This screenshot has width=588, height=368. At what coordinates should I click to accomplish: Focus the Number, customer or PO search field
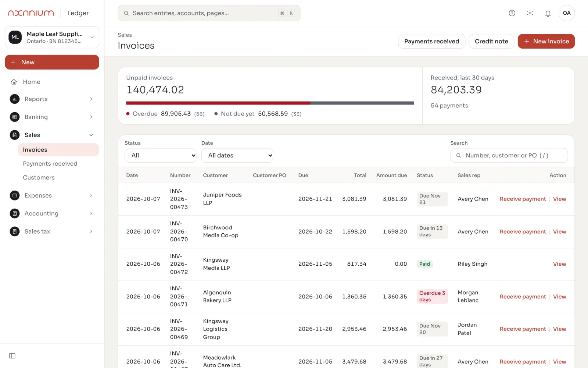[509, 155]
